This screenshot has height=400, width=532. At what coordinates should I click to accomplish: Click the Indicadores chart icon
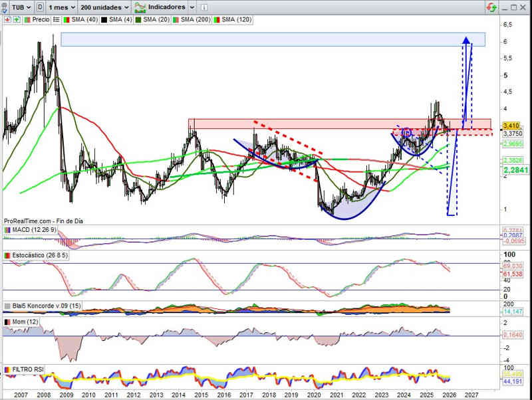pos(141,7)
